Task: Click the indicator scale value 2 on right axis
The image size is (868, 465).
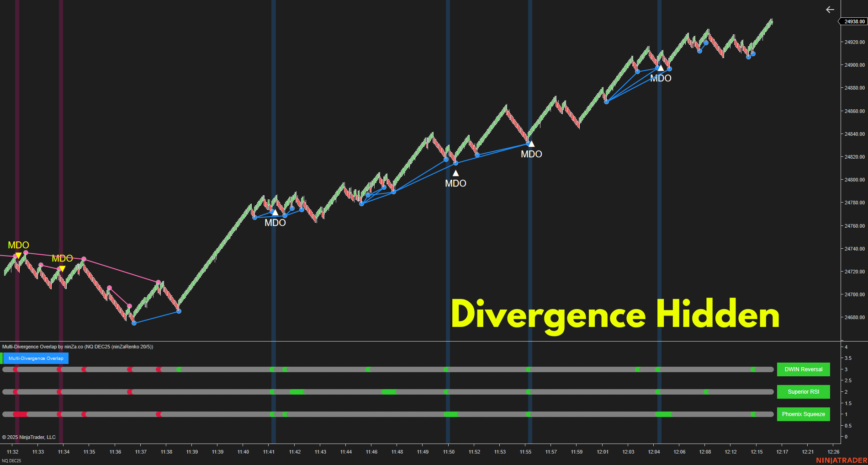Action: [846, 392]
